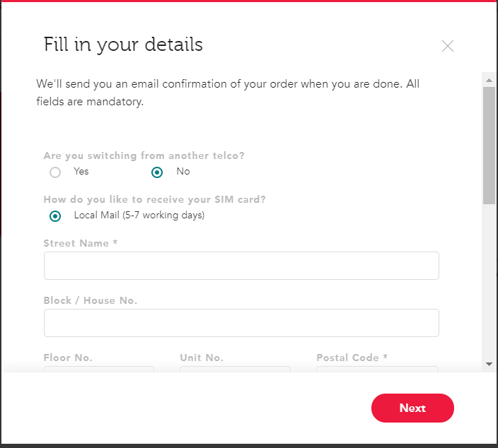Image resolution: width=498 pixels, height=448 pixels.
Task: Select Yes radio for switching telco
Action: [x=55, y=172]
